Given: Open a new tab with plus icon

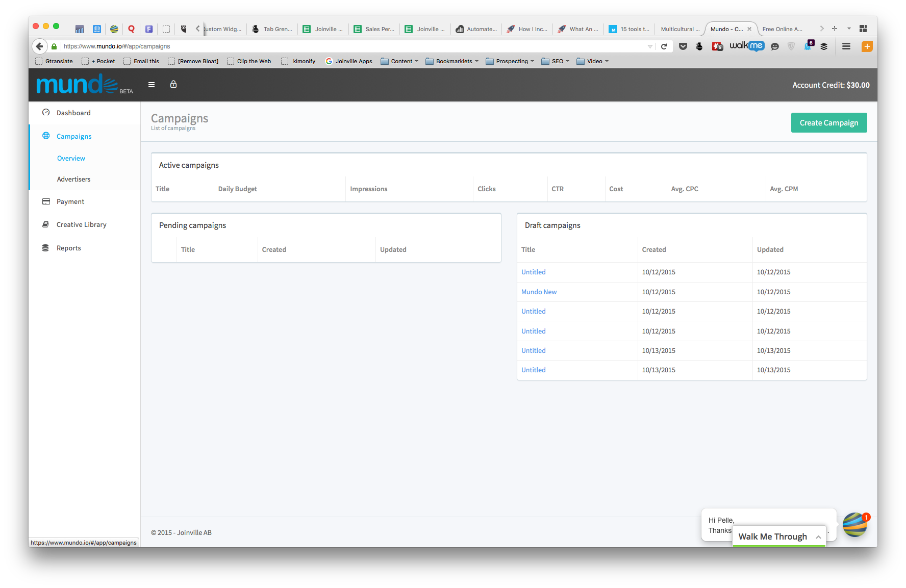Looking at the screenshot, I should coord(835,29).
